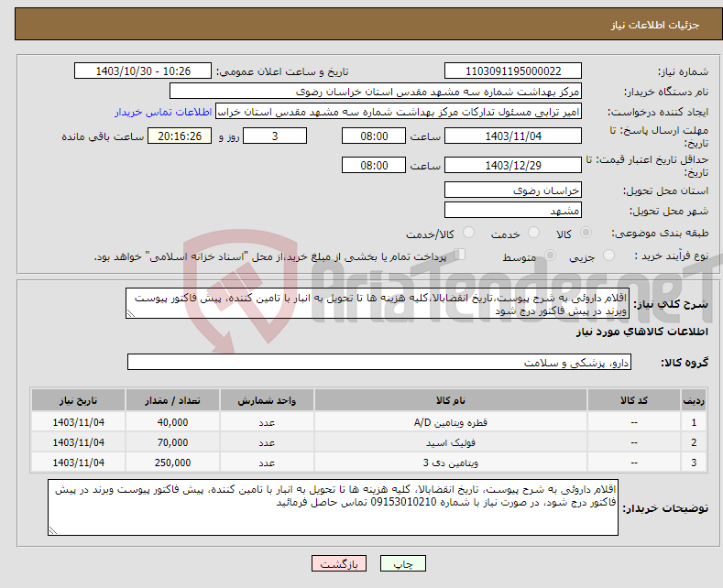Toggle the اسناد خزانه اسلامی payment checkbox

459,255
